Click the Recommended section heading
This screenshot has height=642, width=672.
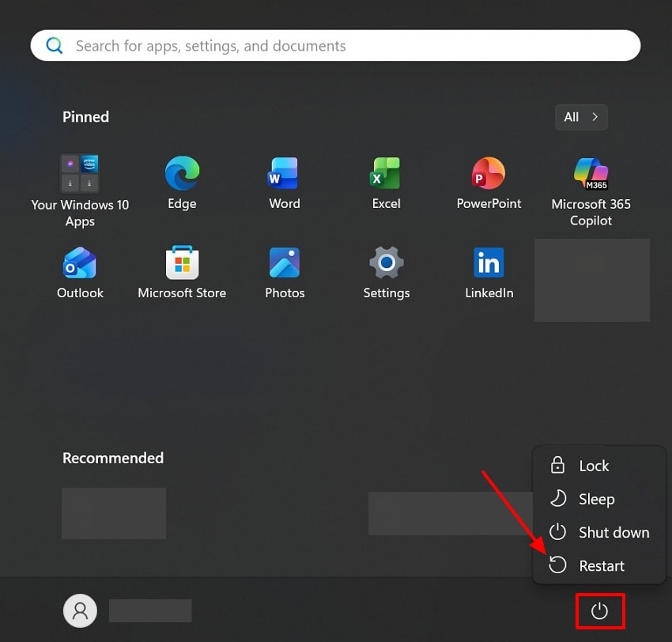[113, 458]
